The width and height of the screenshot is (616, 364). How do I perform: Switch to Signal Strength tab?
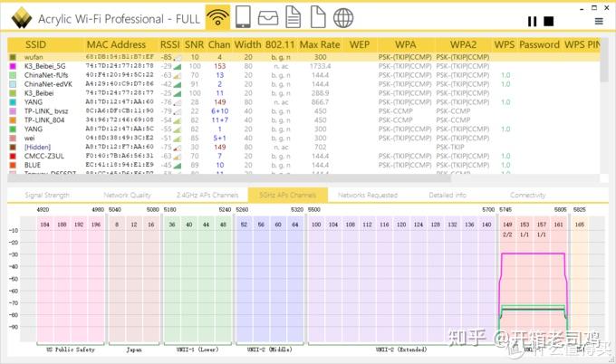[47, 196]
